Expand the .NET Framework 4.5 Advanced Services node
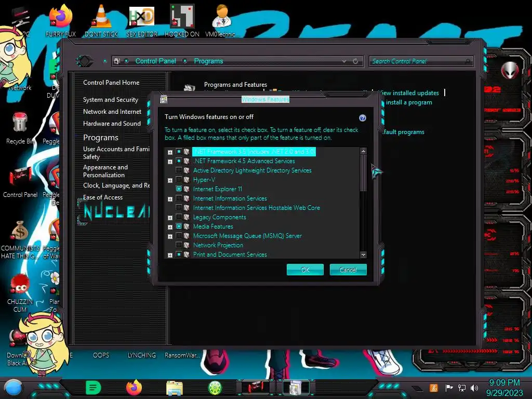Image resolution: width=532 pixels, height=399 pixels. click(170, 162)
